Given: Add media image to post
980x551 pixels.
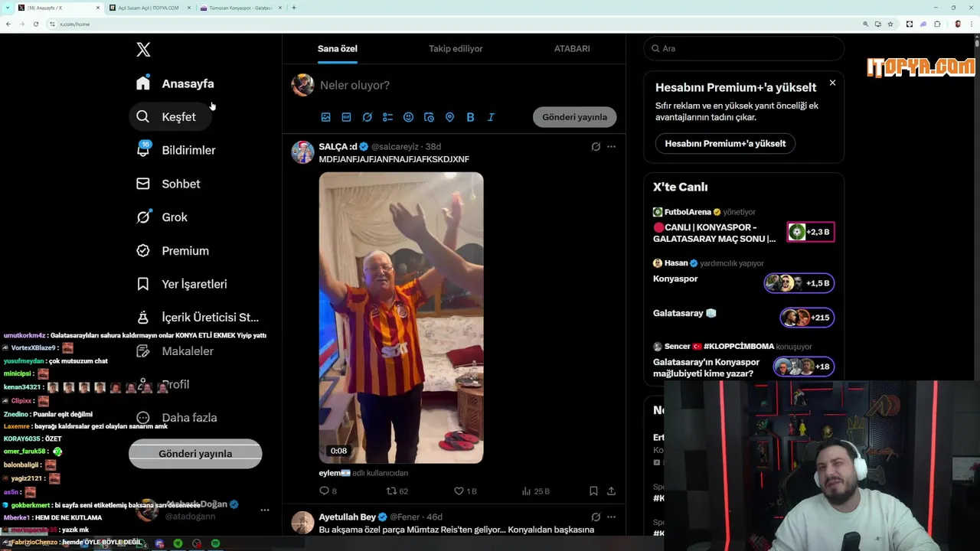Looking at the screenshot, I should [325, 117].
